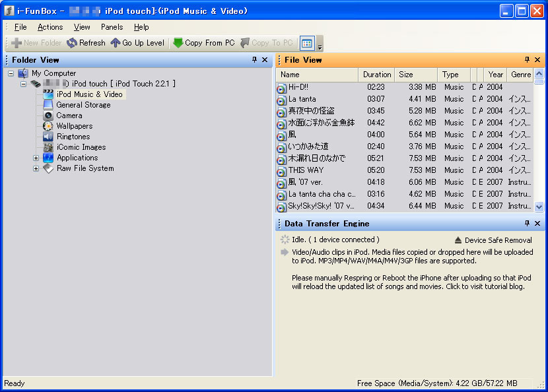Close the File View panel

pyautogui.click(x=537, y=60)
